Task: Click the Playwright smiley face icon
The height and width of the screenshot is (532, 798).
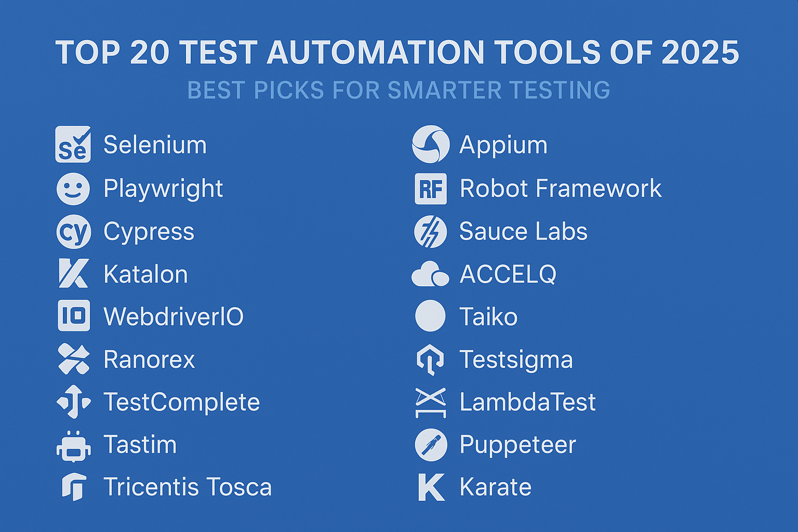Action: click(73, 189)
